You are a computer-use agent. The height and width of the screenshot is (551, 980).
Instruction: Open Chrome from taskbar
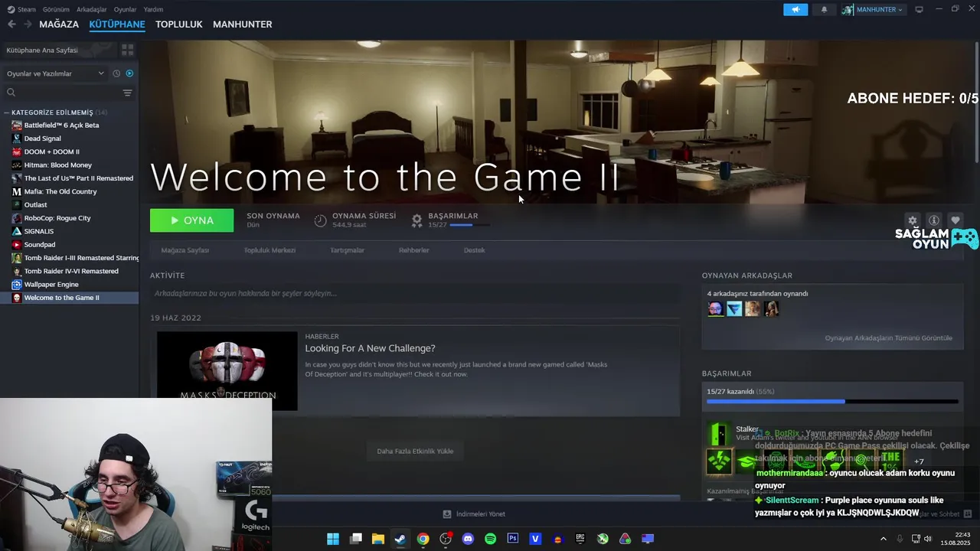pos(423,539)
